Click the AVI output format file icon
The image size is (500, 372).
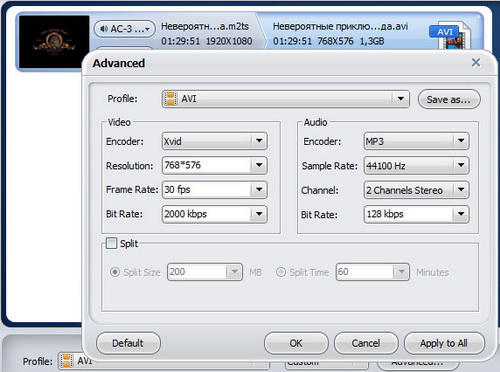coord(450,37)
